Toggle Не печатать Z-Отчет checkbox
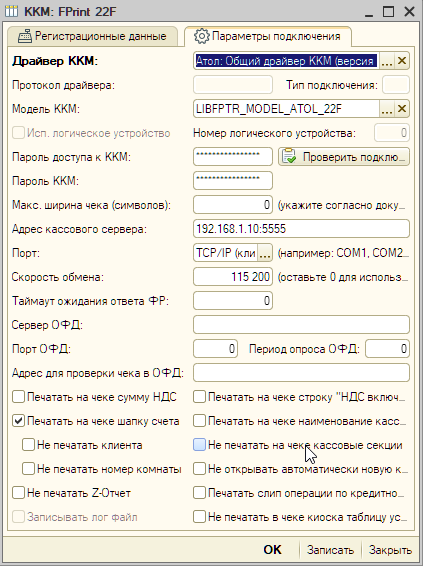Image resolution: width=423 pixels, height=566 pixels. point(18,493)
